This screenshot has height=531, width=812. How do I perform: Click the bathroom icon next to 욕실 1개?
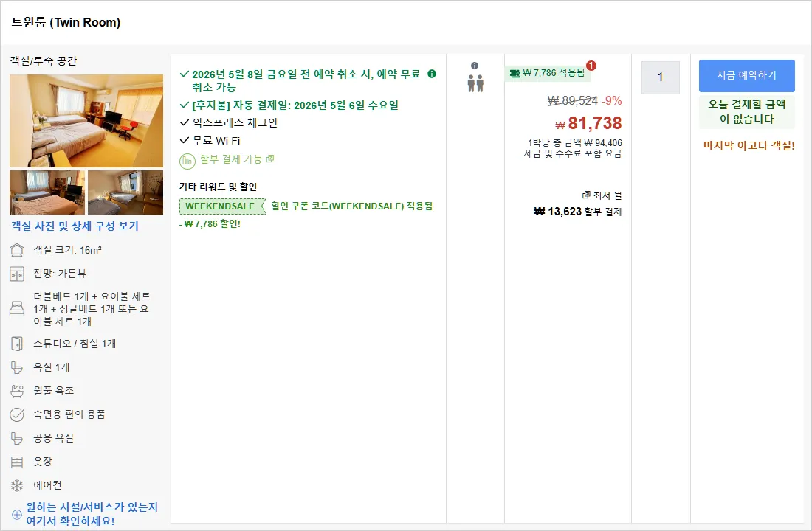17,367
